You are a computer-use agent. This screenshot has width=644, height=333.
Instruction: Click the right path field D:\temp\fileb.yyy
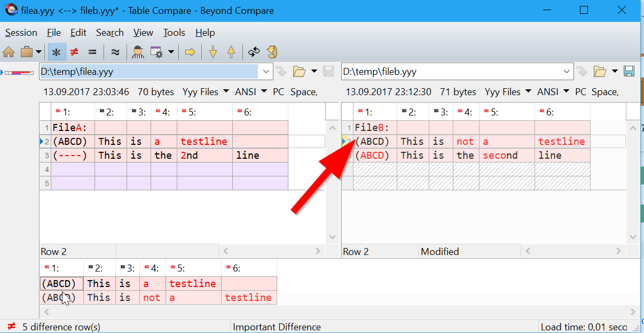tap(451, 72)
